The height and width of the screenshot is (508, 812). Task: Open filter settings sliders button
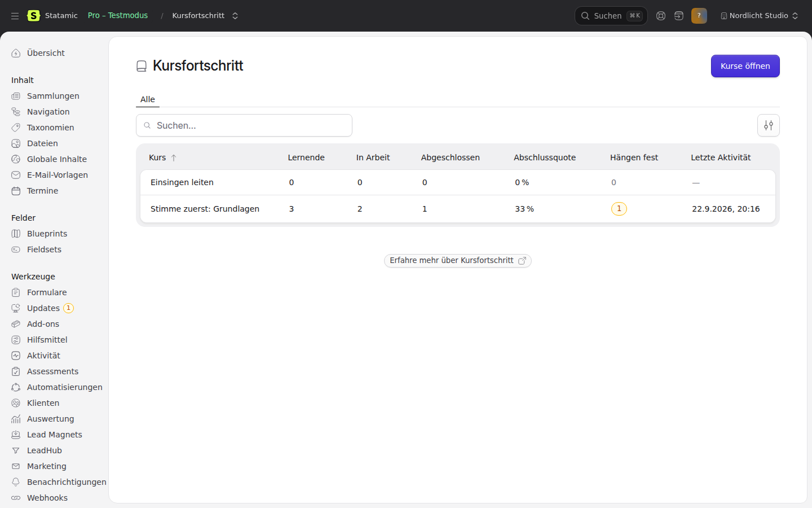click(769, 125)
